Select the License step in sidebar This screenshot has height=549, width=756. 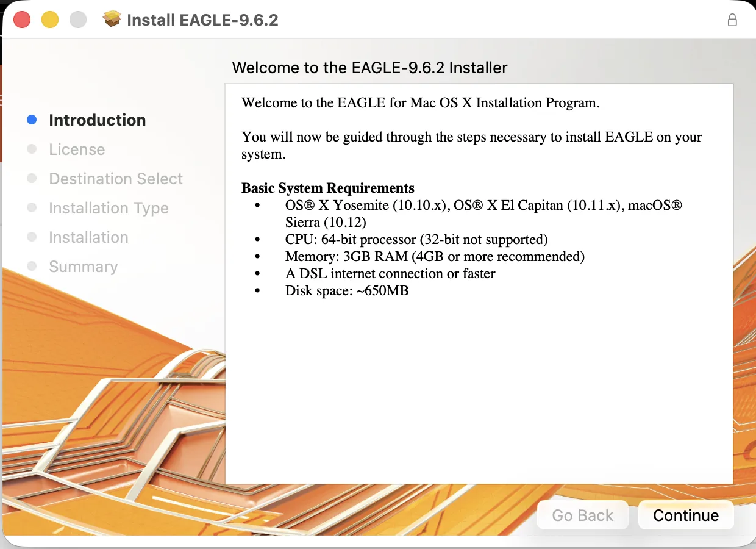click(x=77, y=149)
